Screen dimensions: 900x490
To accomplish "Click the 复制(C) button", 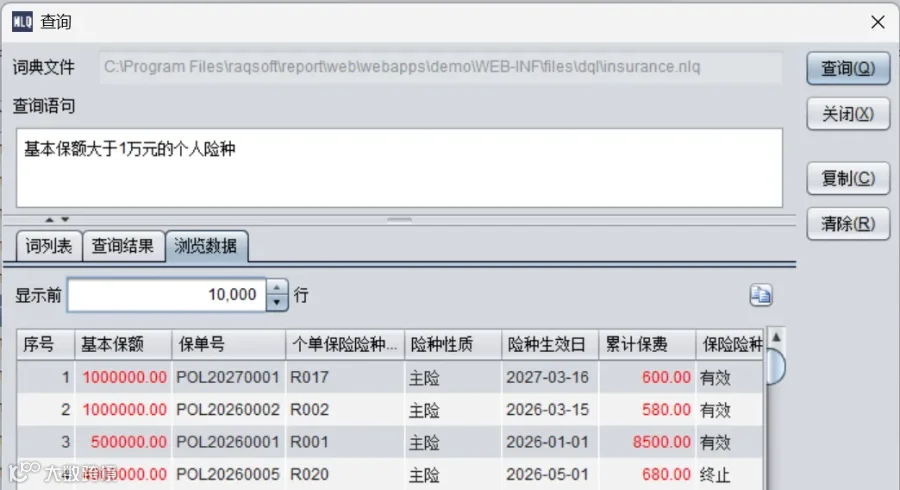I will 848,178.
